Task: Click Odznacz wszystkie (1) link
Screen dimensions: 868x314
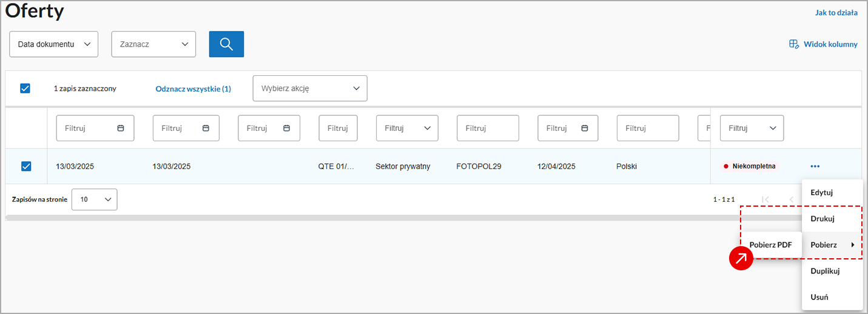Action: (x=193, y=89)
